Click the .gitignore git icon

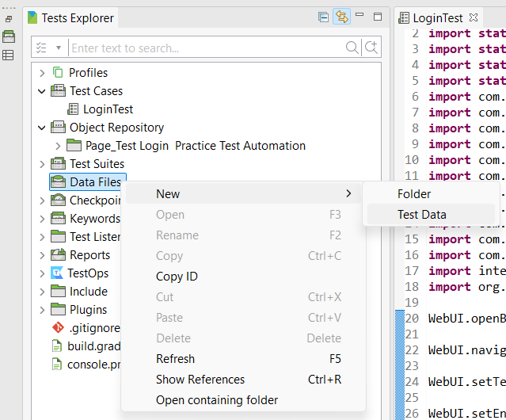tap(58, 327)
